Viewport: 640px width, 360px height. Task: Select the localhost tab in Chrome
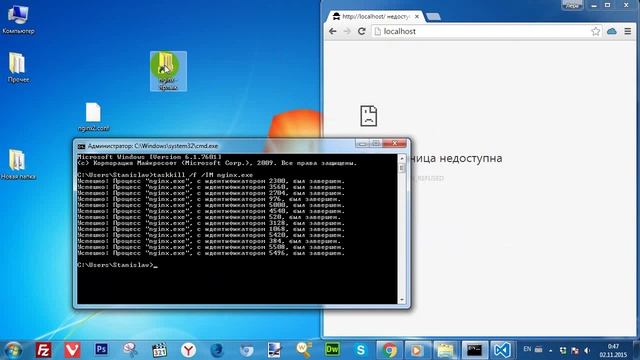pos(375,17)
